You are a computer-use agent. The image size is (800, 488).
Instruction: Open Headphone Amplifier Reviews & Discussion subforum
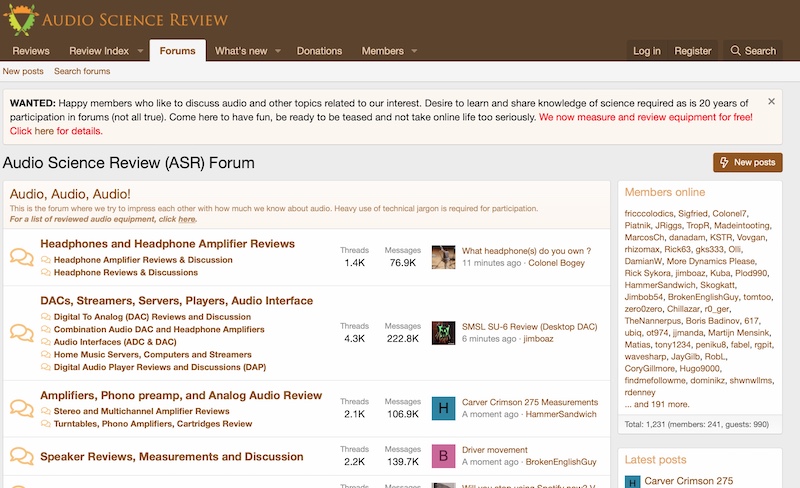[x=143, y=260]
